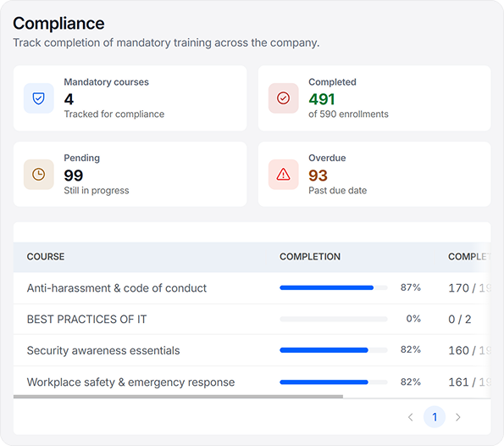Click the 82% value for Workplace safety

click(x=411, y=382)
